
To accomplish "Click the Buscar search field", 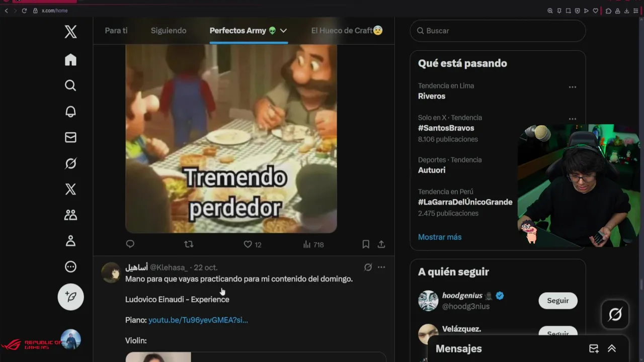I will coord(498,31).
